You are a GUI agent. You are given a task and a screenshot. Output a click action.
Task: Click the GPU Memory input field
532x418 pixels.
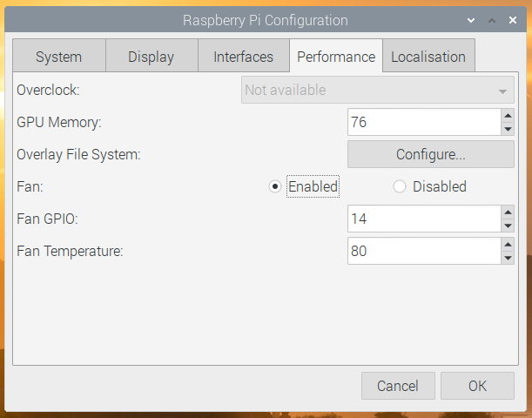tap(423, 123)
